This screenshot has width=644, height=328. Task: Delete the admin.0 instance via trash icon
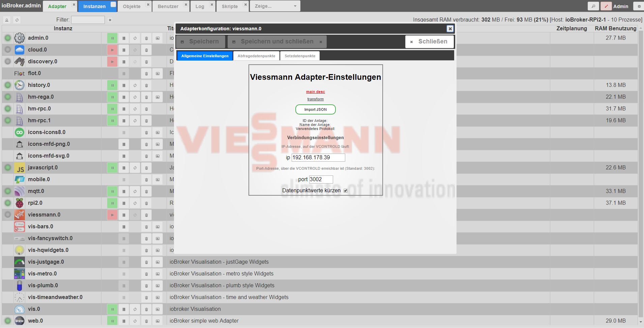146,38
